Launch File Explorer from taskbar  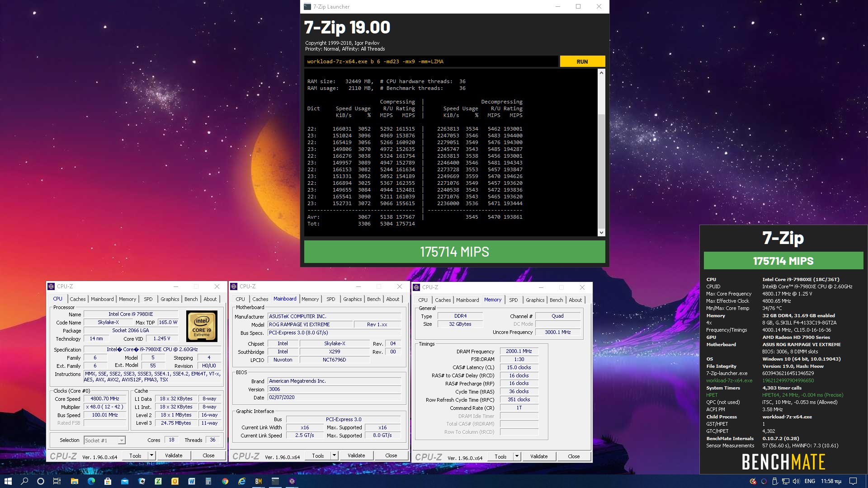pos(75,481)
